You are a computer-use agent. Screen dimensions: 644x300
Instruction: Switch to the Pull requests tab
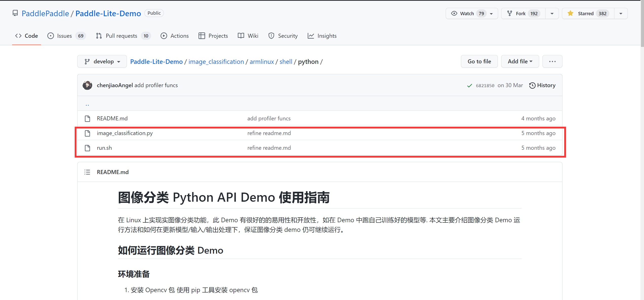(121, 36)
